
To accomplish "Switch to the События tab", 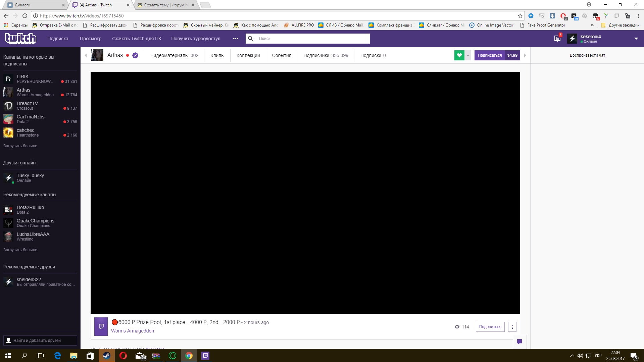I will [x=282, y=55].
